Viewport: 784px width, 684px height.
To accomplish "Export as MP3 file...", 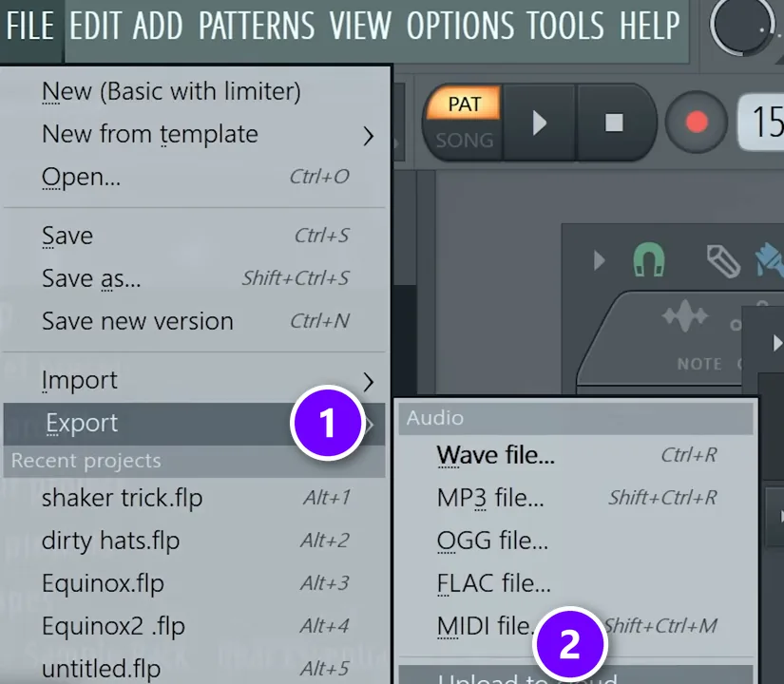I will (576, 498).
